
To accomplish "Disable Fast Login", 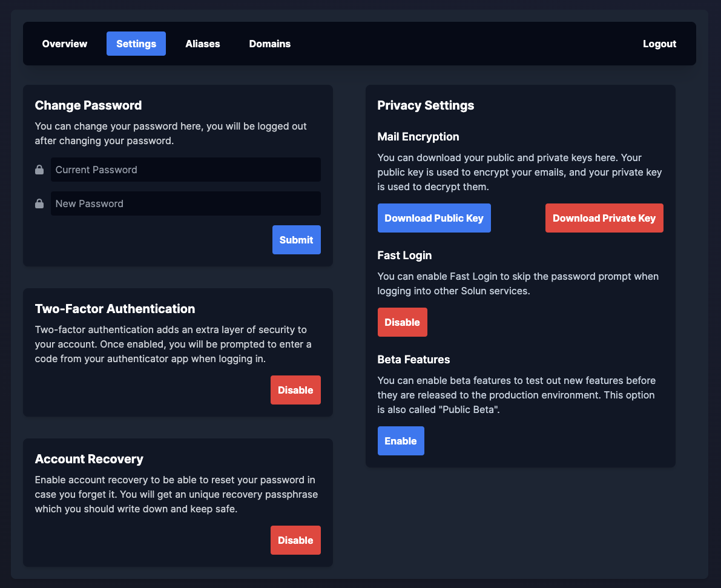I will (x=403, y=322).
